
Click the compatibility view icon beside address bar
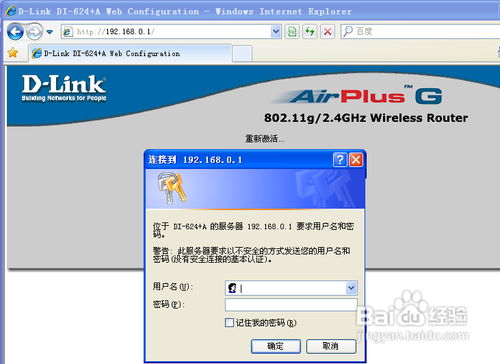click(x=292, y=32)
